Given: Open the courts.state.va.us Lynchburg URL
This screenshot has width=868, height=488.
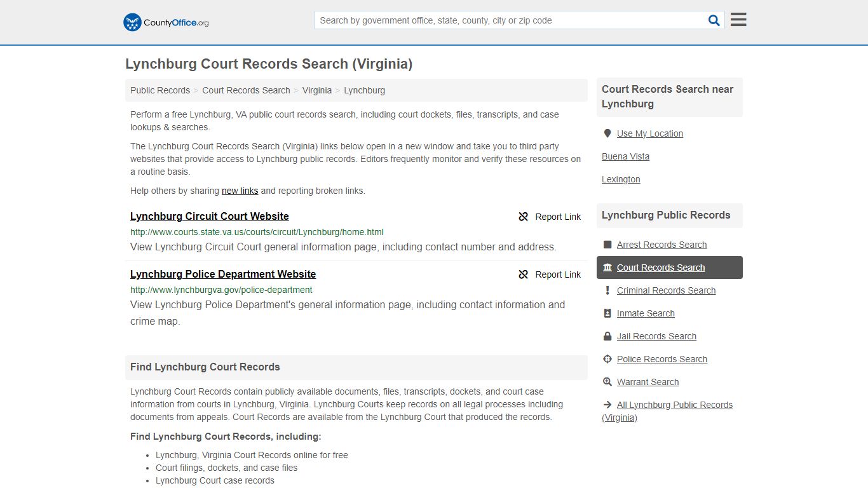Looking at the screenshot, I should [257, 232].
